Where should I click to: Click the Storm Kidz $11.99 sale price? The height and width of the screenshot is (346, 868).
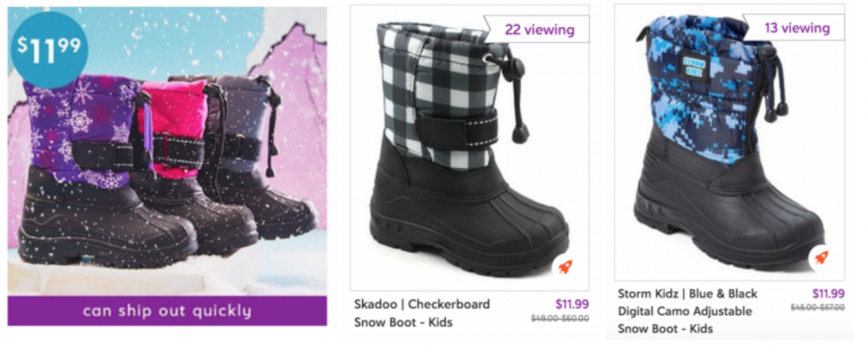coord(828,294)
